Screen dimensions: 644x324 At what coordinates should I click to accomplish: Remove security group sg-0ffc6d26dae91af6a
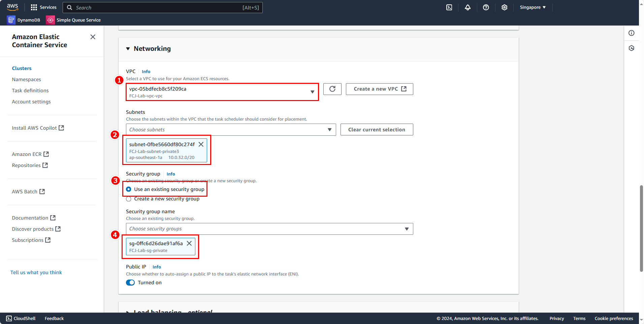pyautogui.click(x=189, y=244)
